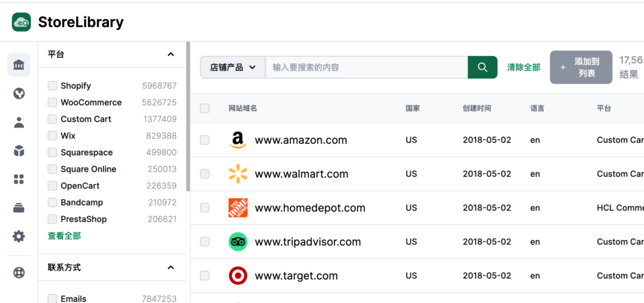Click the green magnifier search button
The width and height of the screenshot is (644, 303).
pyautogui.click(x=482, y=67)
